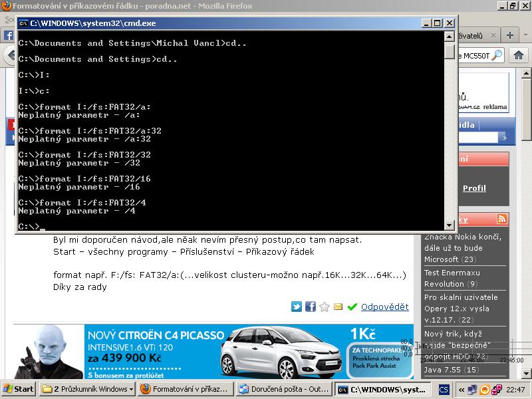Click Firefox page scrollbar up arrow
The height and width of the screenshot is (399, 532).
(526, 72)
